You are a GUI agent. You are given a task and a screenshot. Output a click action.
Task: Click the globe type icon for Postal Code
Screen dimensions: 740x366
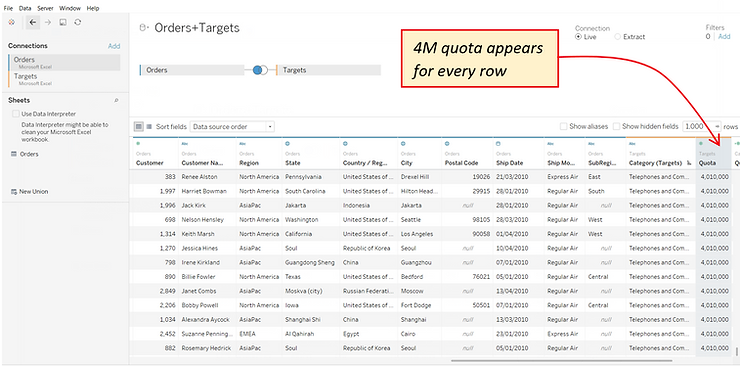click(x=447, y=143)
